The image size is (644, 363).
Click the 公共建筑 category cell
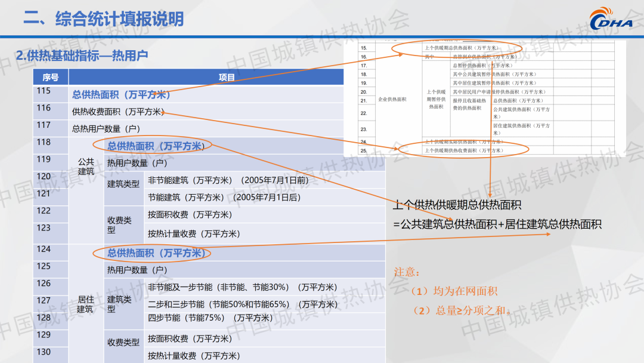(x=86, y=167)
